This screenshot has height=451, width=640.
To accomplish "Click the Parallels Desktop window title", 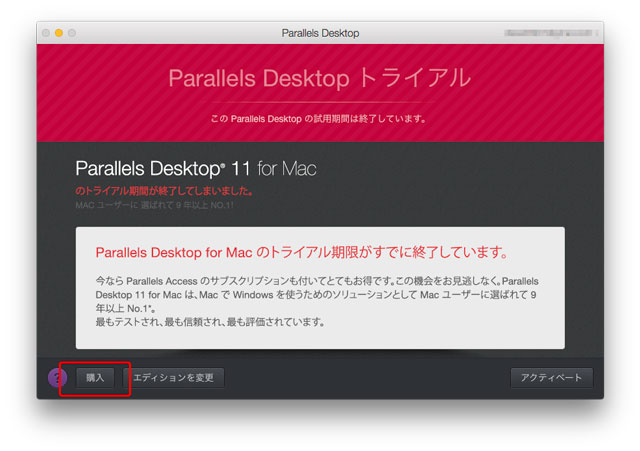I will coord(320,33).
